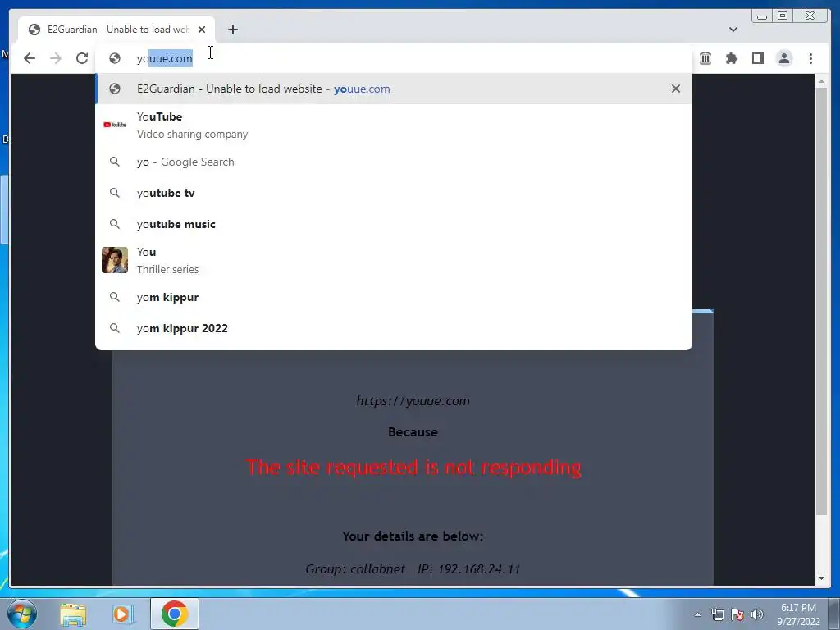Click the Chrome taskbar icon

[x=174, y=614]
